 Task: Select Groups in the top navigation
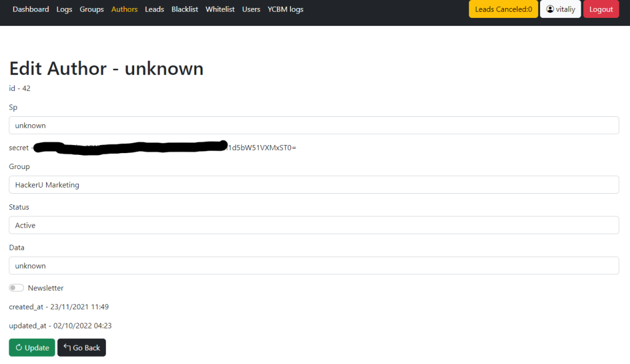click(92, 9)
